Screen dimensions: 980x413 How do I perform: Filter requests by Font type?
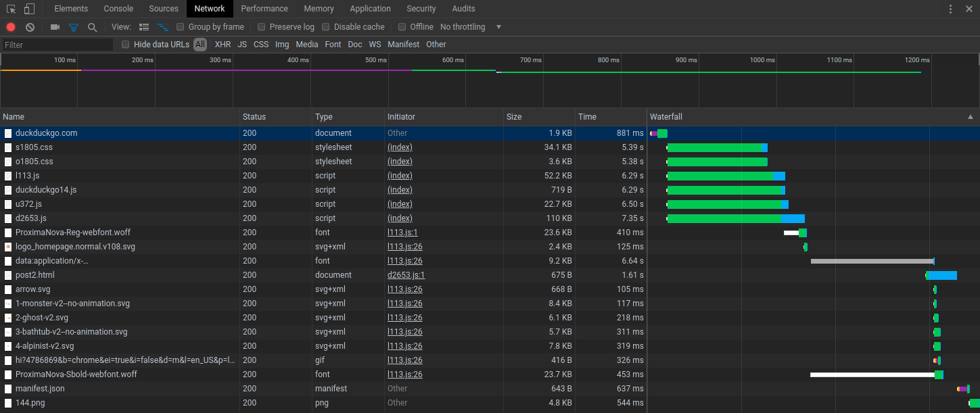333,45
